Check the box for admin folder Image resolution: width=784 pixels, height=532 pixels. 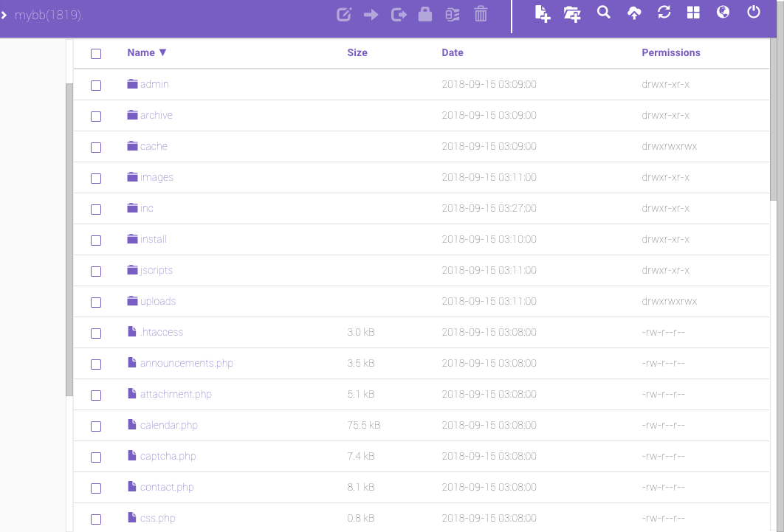click(96, 86)
